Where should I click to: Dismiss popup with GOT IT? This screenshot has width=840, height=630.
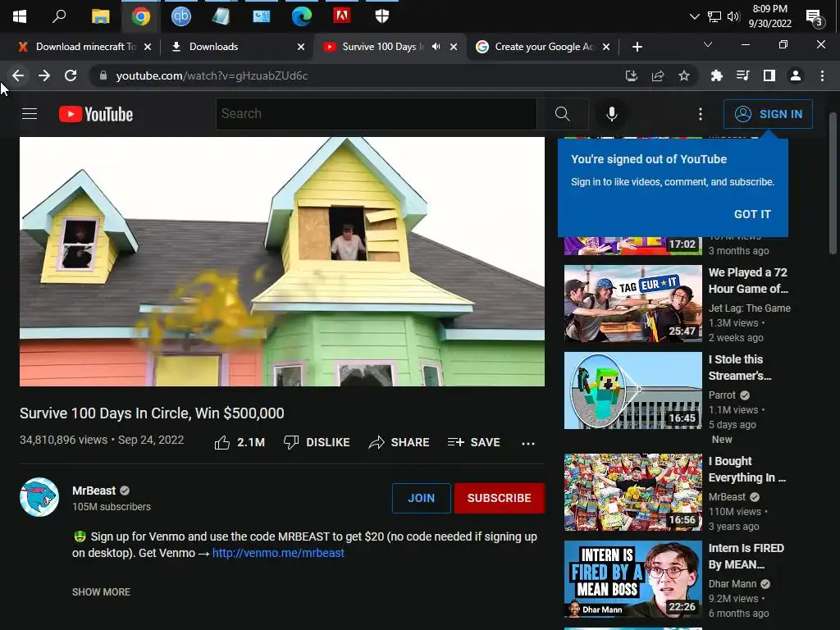pyautogui.click(x=752, y=214)
